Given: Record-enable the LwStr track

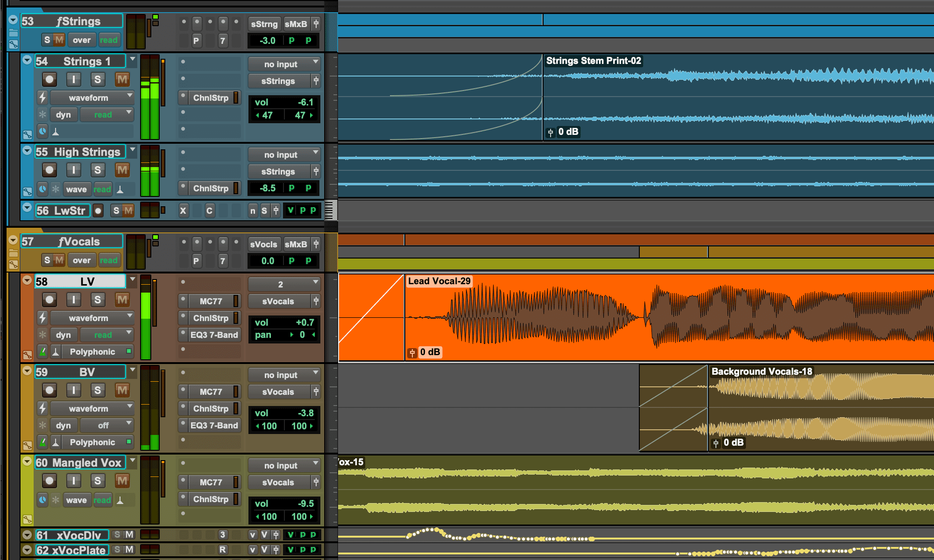Looking at the screenshot, I should coord(98,210).
